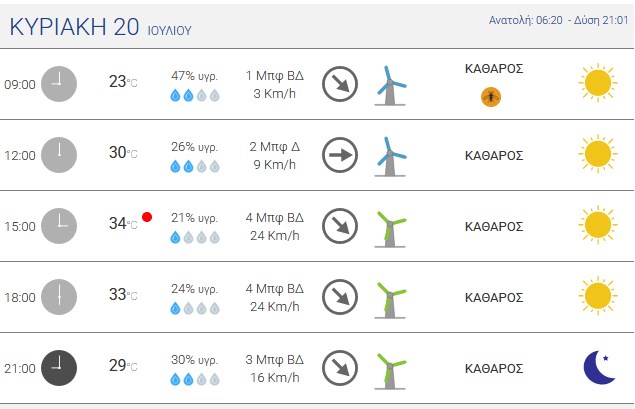Select the ΚΥΡΙΑΚΗ 20 day heading

[74, 27]
